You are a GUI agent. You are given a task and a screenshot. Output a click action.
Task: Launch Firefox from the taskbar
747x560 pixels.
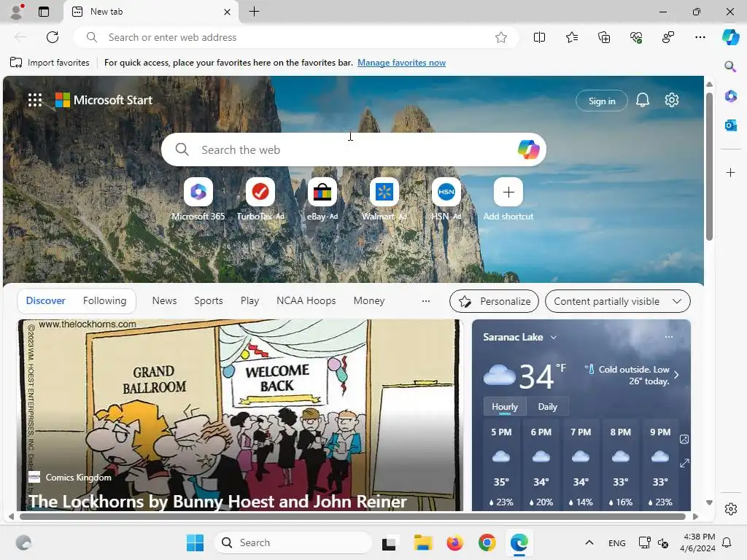pos(455,542)
